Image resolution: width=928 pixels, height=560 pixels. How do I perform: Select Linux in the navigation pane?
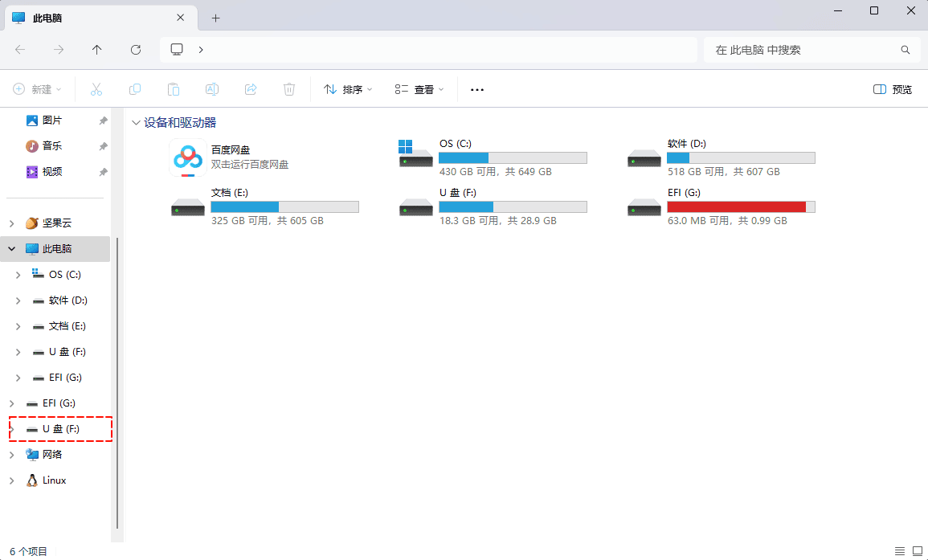tap(54, 480)
